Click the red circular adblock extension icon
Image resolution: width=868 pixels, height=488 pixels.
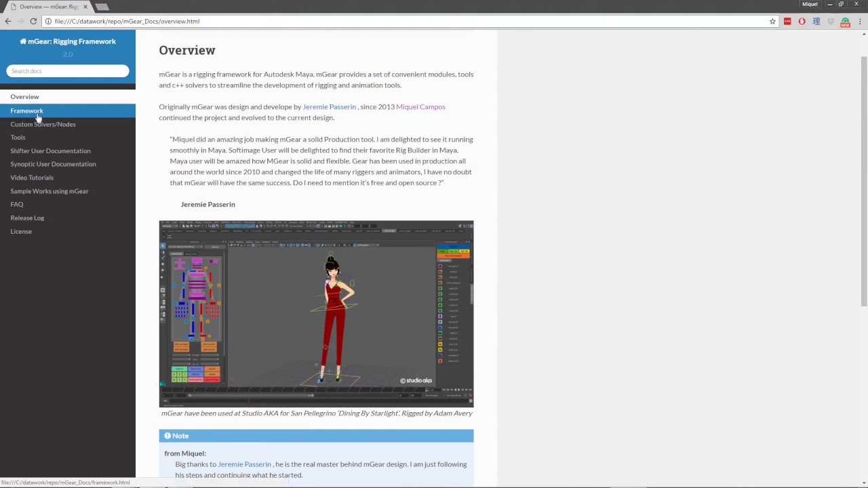[802, 21]
